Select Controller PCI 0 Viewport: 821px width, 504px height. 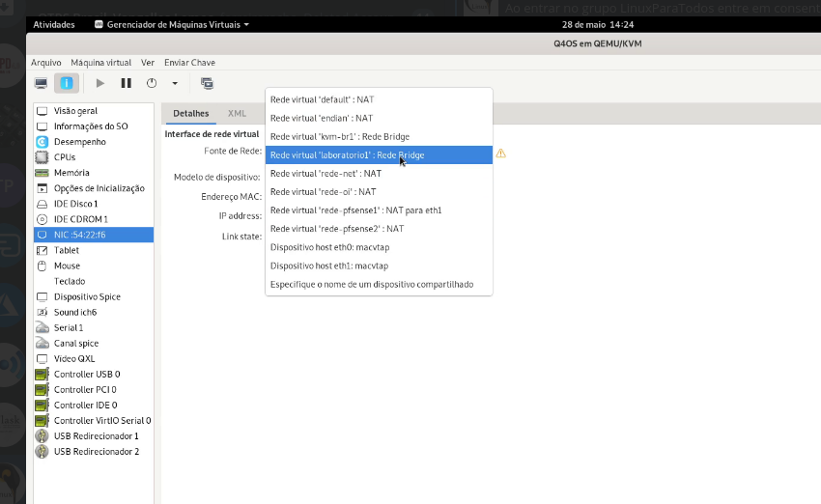tap(94, 389)
